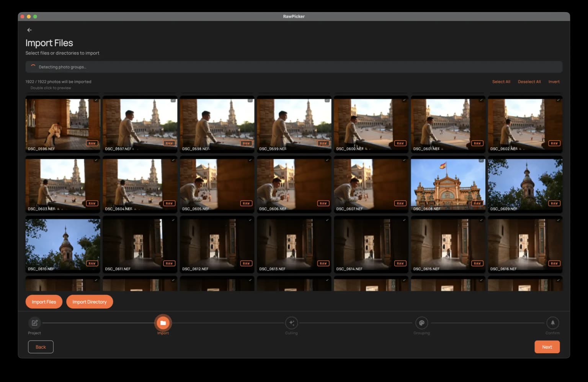588x382 pixels.
Task: Toggle checkbox on DSC_0608.NEF thumbnail
Action: click(481, 160)
